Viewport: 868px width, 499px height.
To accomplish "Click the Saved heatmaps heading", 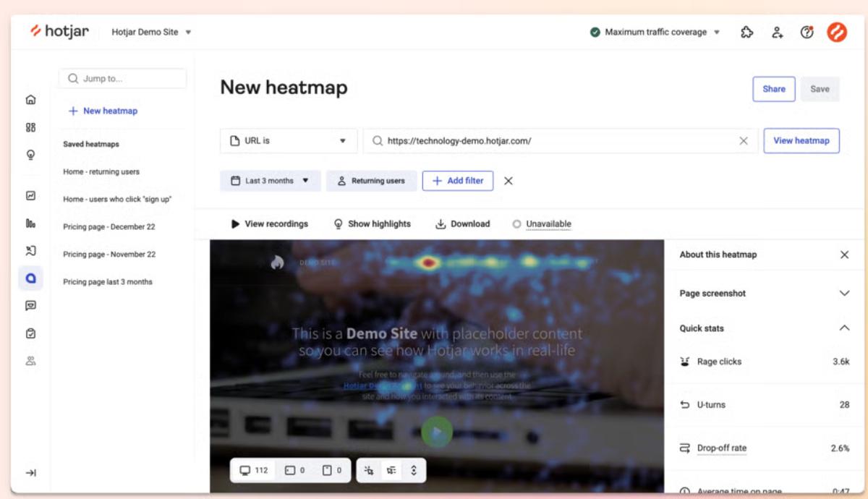I will pyautogui.click(x=91, y=145).
